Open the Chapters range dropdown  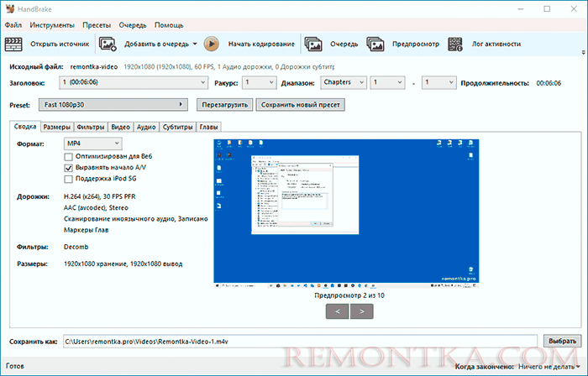pos(343,82)
